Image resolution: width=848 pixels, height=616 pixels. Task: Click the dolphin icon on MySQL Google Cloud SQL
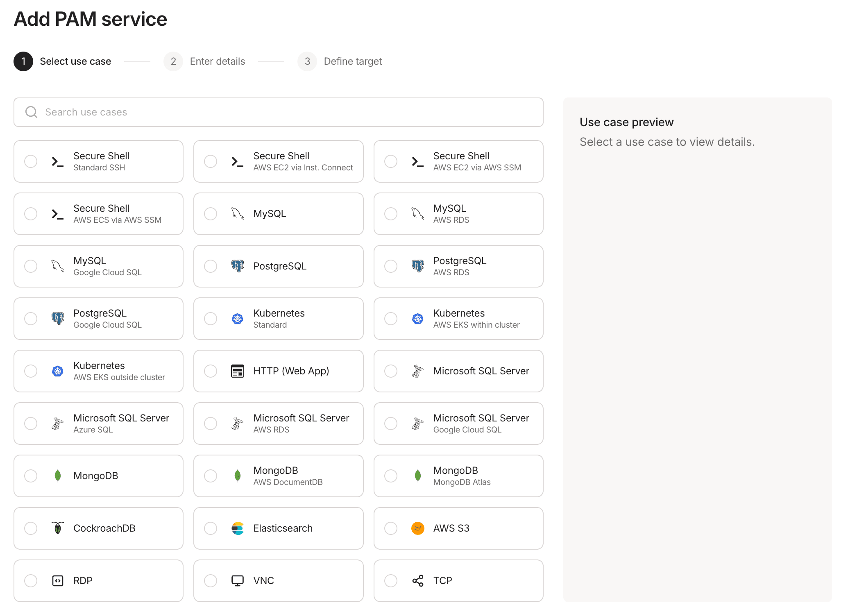(x=58, y=266)
